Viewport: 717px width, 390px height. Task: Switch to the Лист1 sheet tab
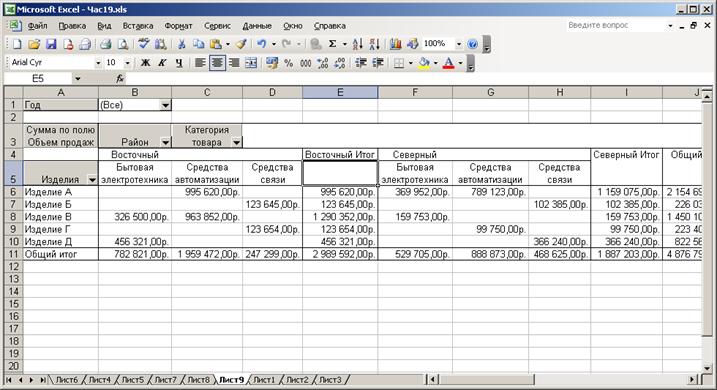pos(264,379)
